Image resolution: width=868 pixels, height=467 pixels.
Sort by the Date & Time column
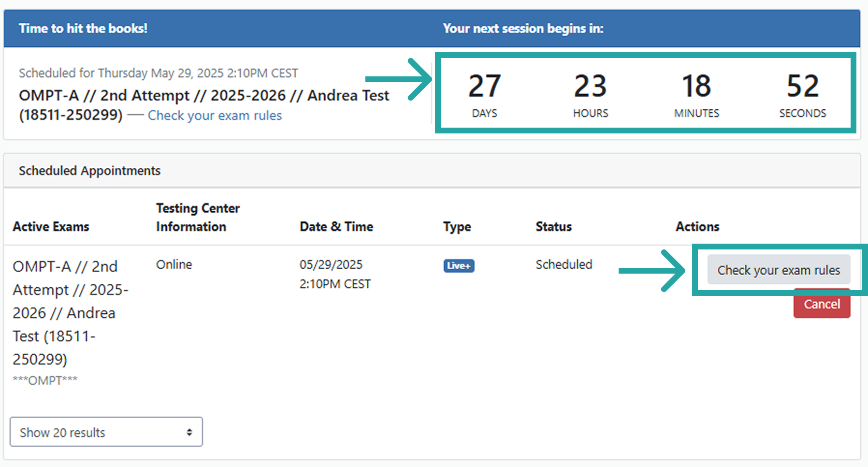[x=336, y=226]
